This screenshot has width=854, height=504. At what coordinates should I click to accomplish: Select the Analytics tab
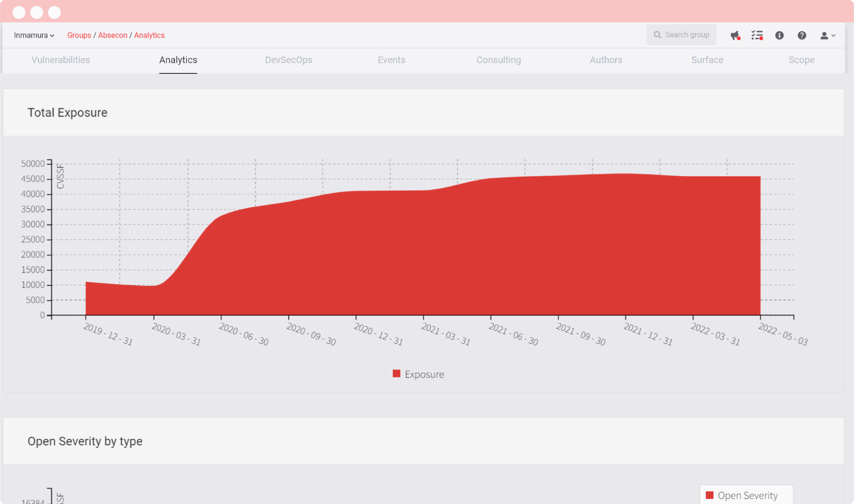tap(178, 60)
